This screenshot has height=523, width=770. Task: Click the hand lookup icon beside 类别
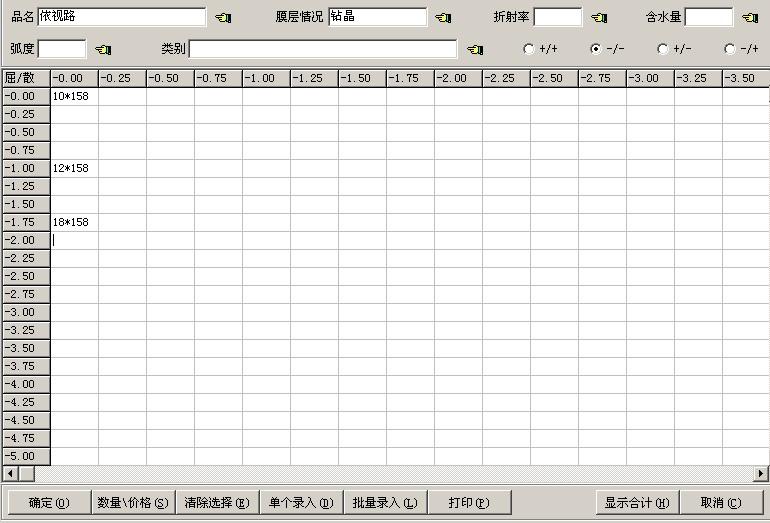coord(475,49)
